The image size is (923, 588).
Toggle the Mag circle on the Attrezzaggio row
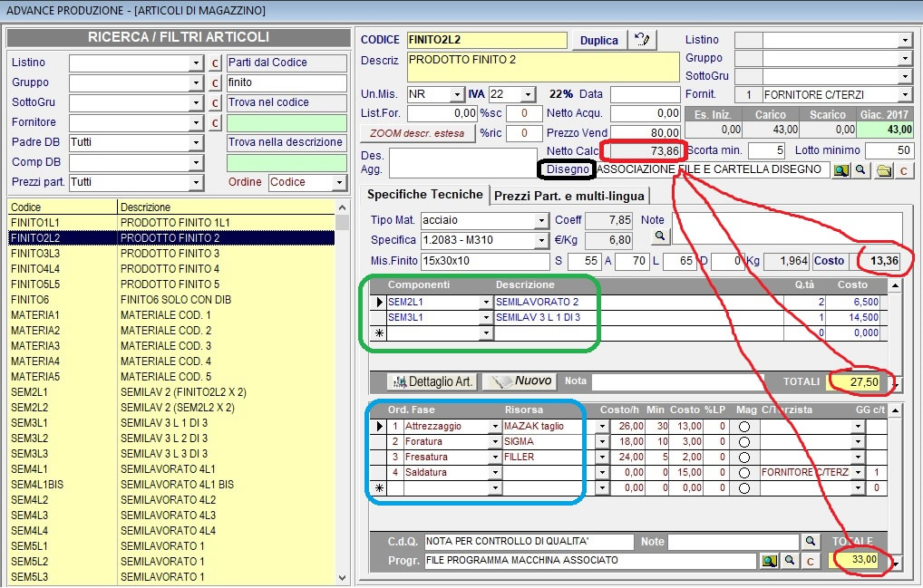click(744, 427)
